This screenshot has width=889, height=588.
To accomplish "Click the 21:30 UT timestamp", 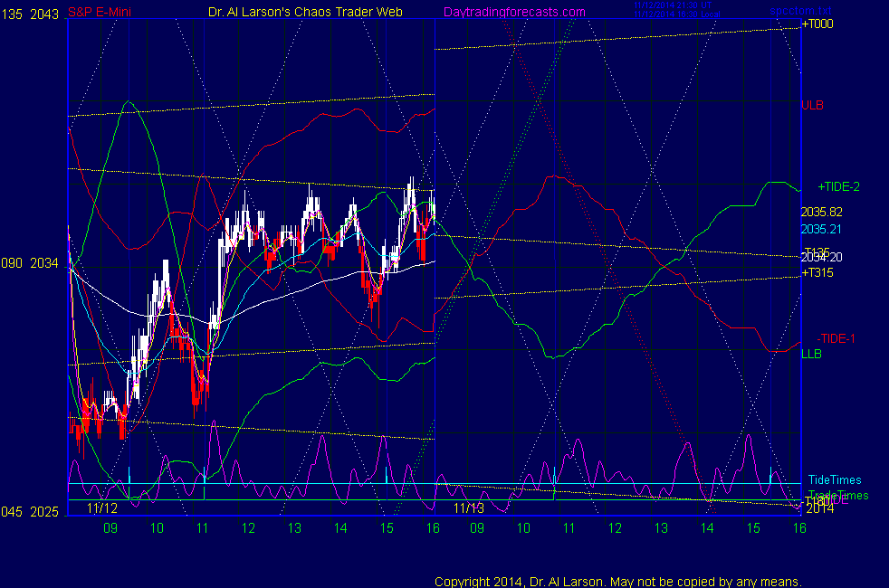I will [x=673, y=5].
